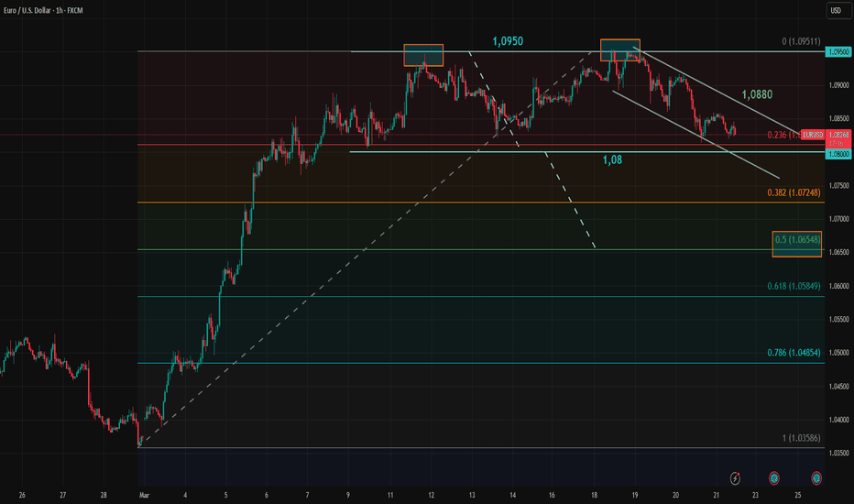Click the Mar label on time axis

[x=145, y=495]
